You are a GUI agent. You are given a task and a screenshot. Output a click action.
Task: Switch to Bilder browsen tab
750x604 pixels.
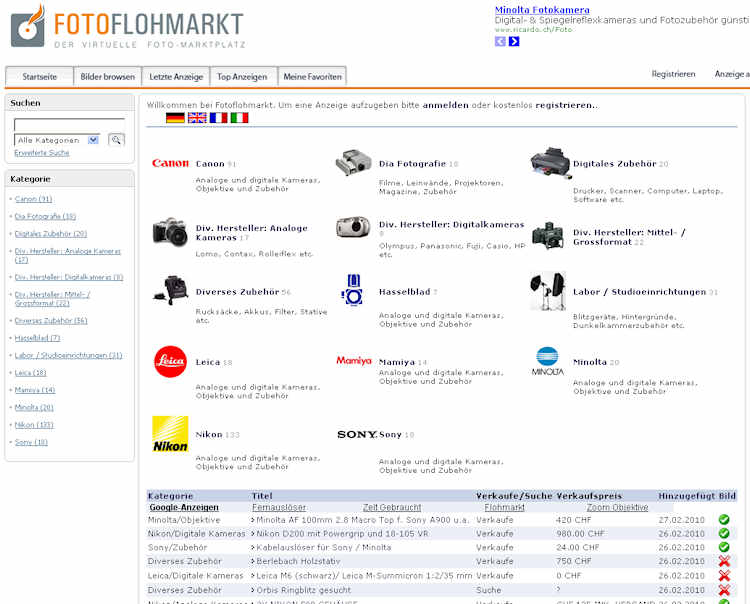pyautogui.click(x=108, y=77)
